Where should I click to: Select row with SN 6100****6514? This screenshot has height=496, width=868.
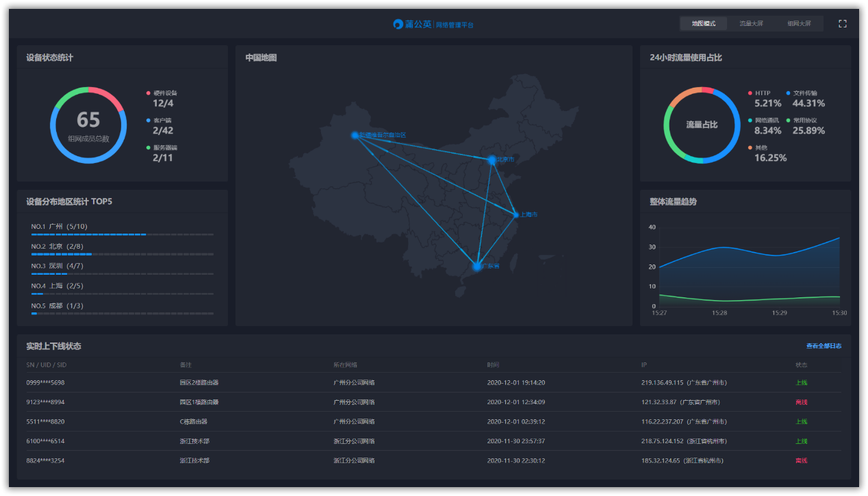[434, 441]
